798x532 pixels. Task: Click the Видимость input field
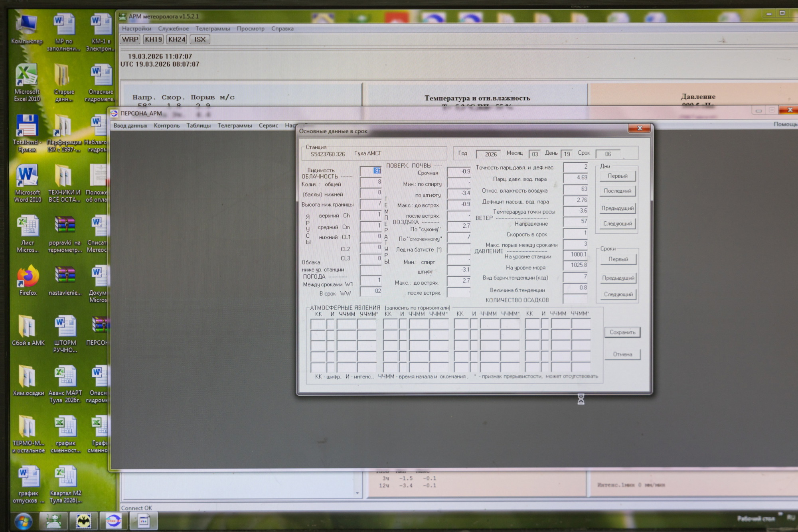[x=371, y=171]
